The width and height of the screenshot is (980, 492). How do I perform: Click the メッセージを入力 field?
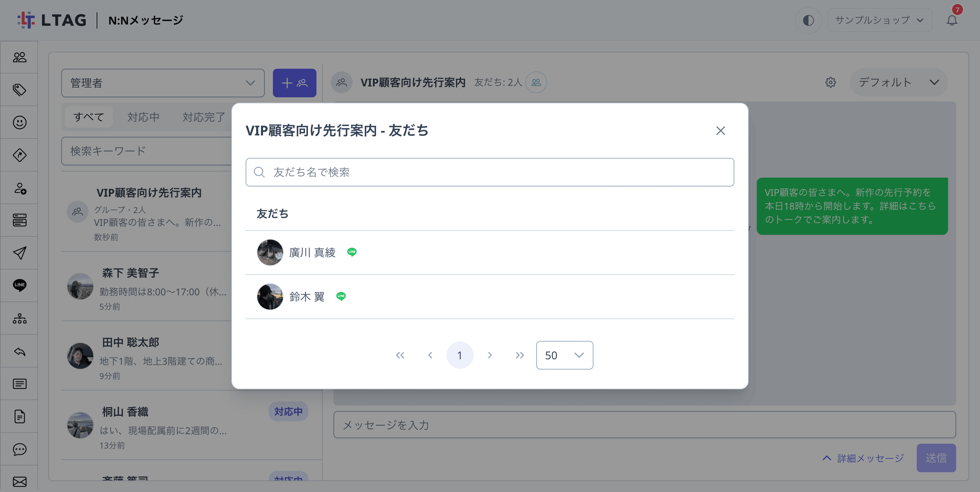[x=644, y=425]
